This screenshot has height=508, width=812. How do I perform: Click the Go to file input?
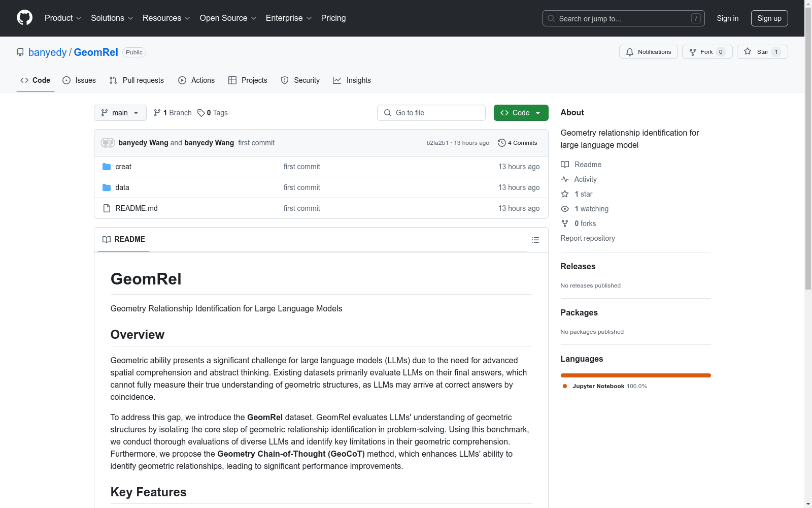click(431, 113)
